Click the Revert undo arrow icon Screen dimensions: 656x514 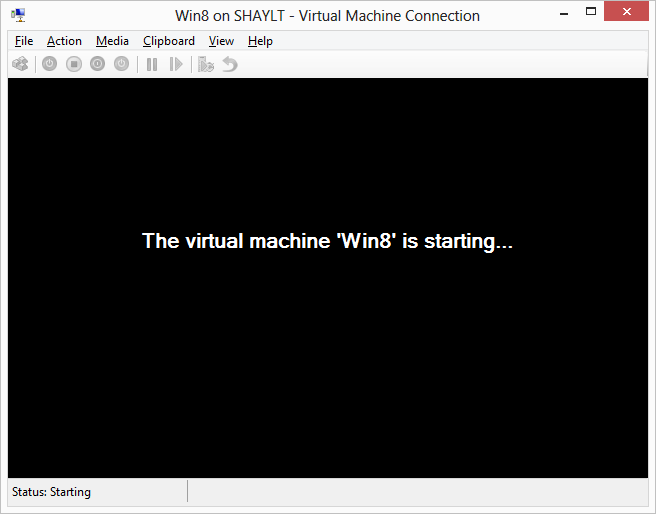(230, 64)
